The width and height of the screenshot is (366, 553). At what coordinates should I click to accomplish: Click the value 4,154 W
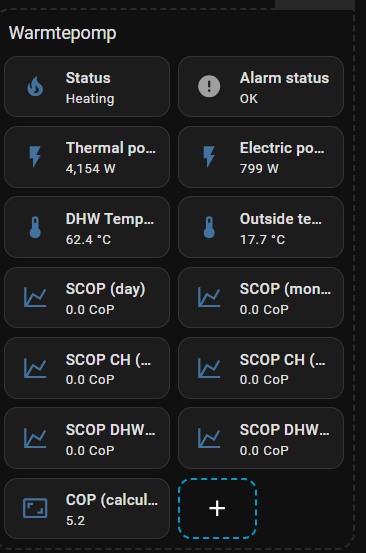pos(91,169)
